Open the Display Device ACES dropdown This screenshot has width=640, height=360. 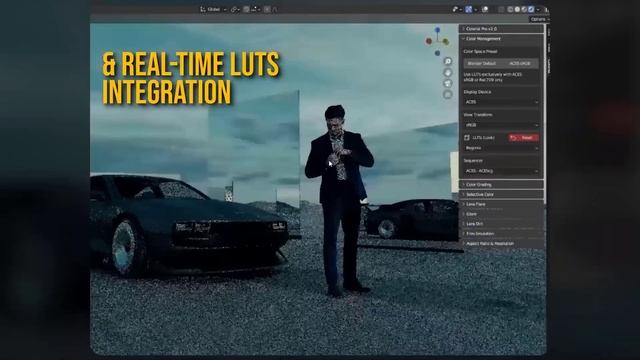click(501, 102)
